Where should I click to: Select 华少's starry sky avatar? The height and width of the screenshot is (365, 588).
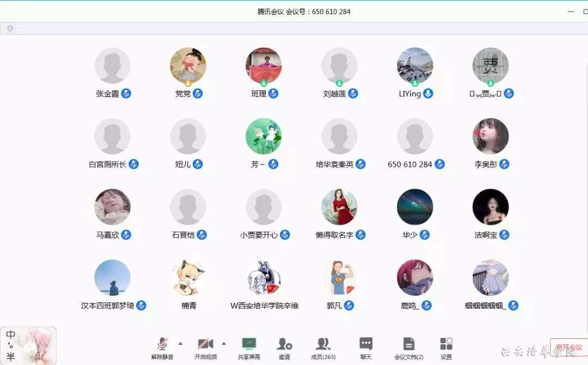(415, 207)
